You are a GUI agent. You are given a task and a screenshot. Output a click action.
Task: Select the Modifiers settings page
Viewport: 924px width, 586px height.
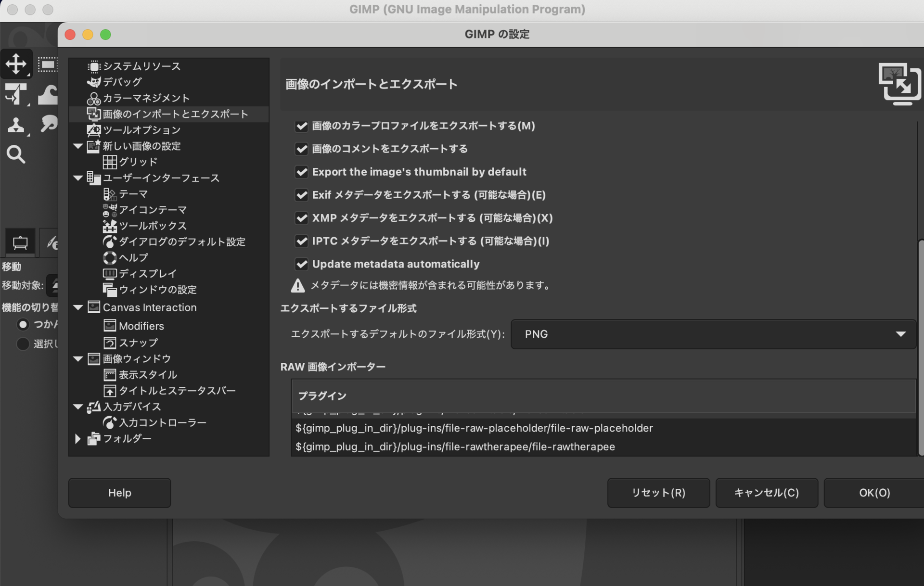click(x=141, y=326)
